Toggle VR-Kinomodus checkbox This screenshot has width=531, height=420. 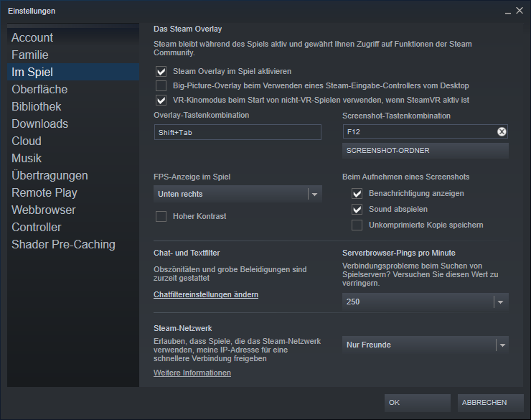161,101
